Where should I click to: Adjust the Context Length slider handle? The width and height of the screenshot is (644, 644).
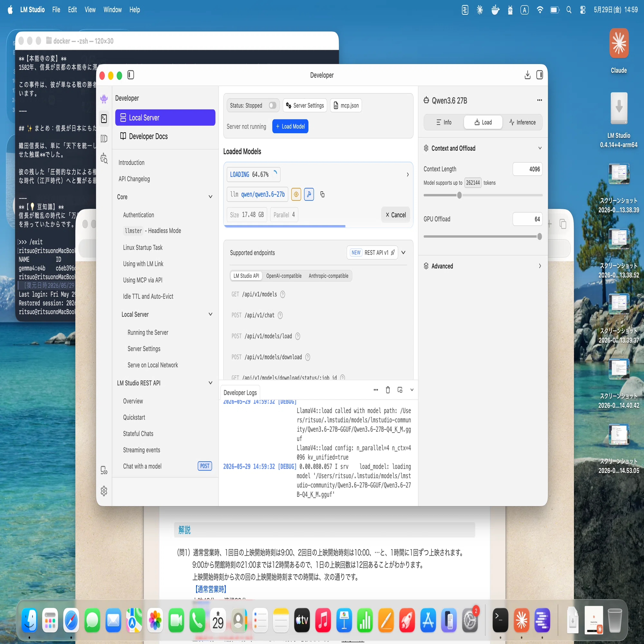459,195
